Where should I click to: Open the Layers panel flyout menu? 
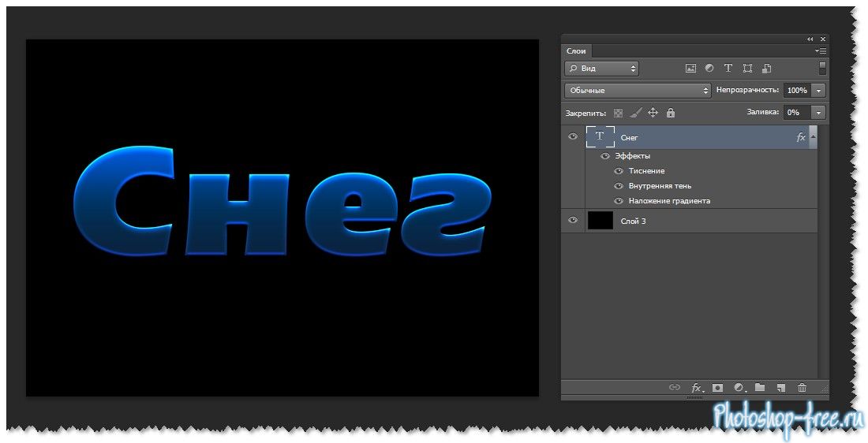(821, 51)
